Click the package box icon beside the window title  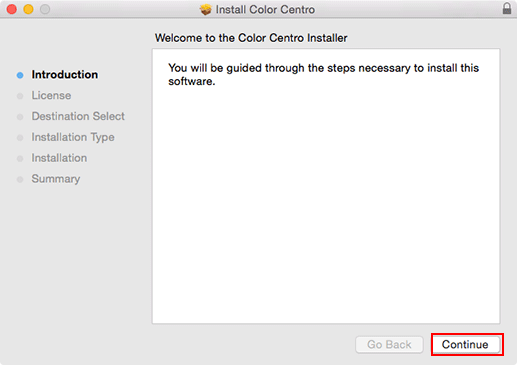click(206, 10)
